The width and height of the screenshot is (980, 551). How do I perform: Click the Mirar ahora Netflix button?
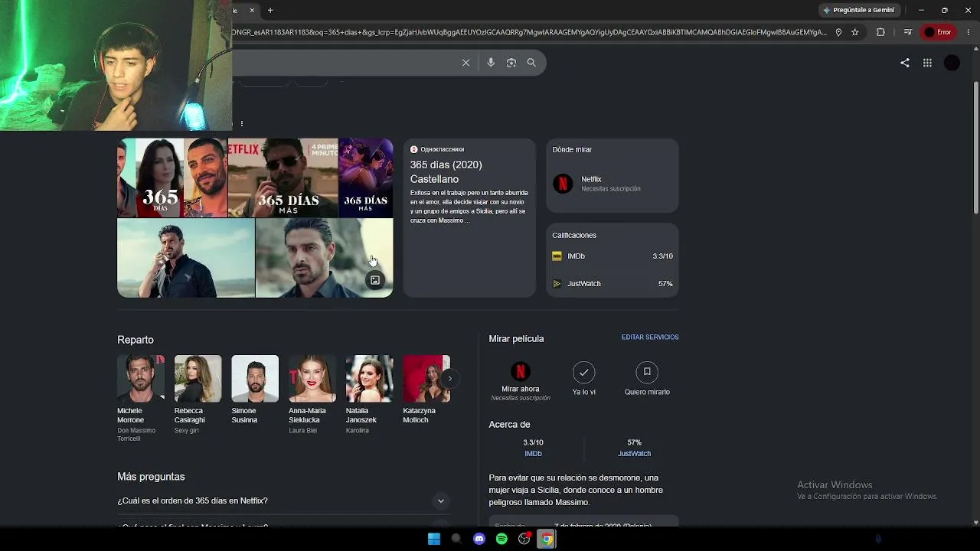click(x=521, y=380)
